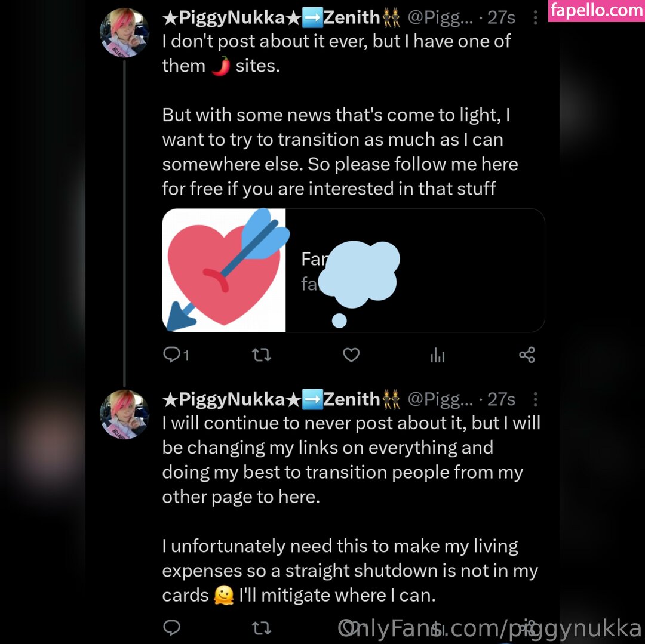
Task: Open the 27s timestamp on second tweet
Action: (501, 399)
